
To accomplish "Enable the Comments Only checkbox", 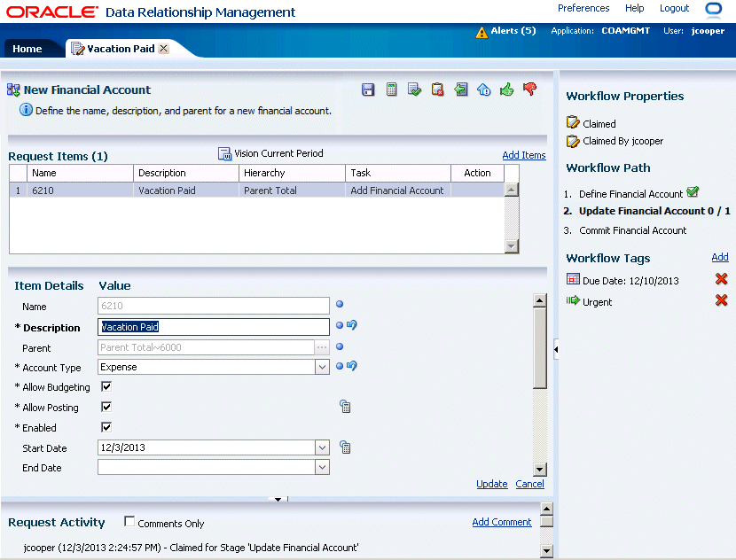I will click(x=129, y=522).
